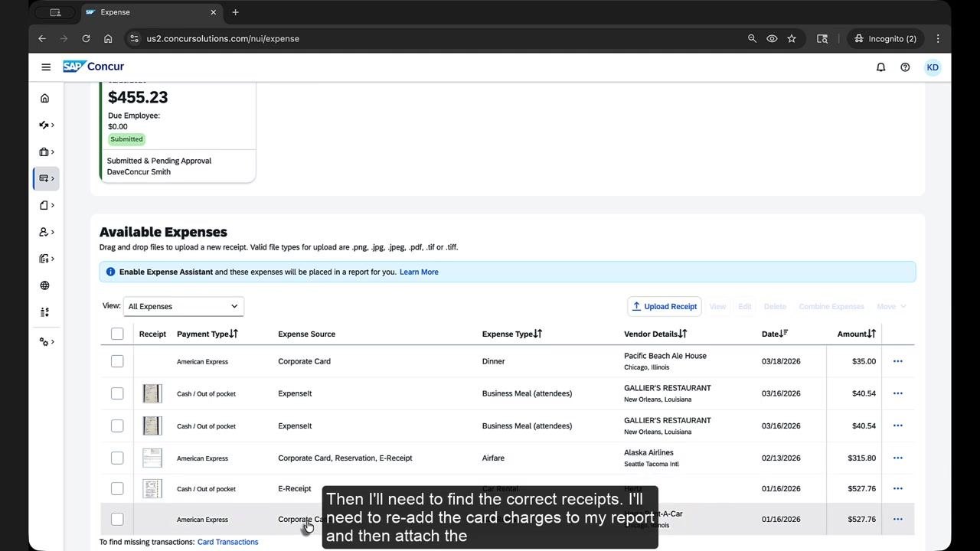The image size is (980, 551).
Task: Open notifications bell
Action: pyautogui.click(x=880, y=67)
